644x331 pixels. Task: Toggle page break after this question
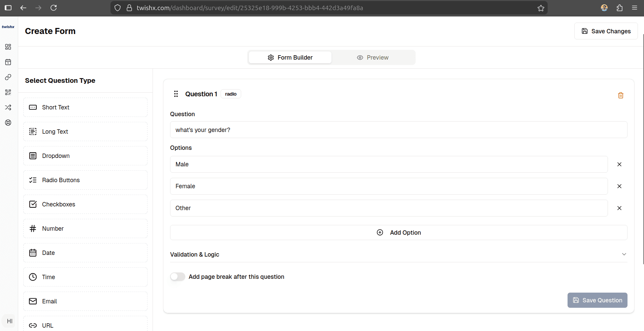178,277
